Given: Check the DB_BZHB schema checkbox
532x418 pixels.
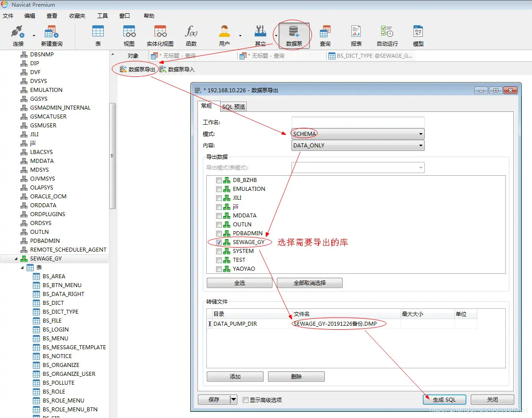Looking at the screenshot, I should 219,180.
